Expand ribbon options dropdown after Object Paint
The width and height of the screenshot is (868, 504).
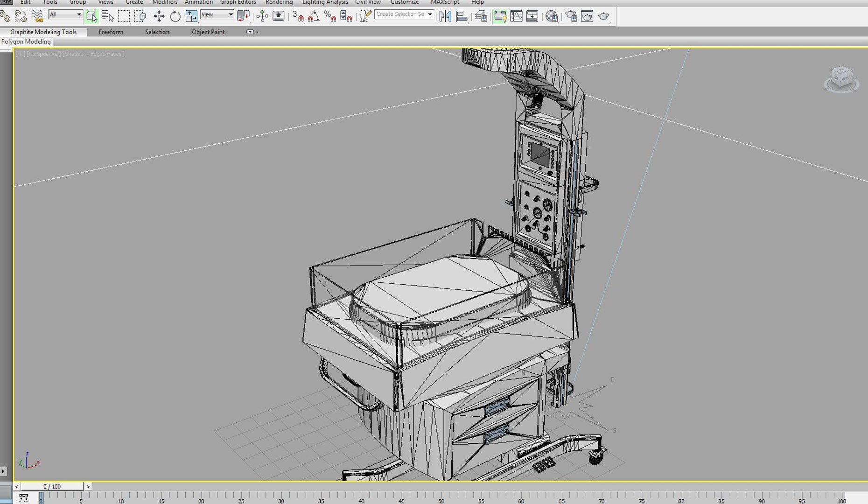pyautogui.click(x=252, y=32)
